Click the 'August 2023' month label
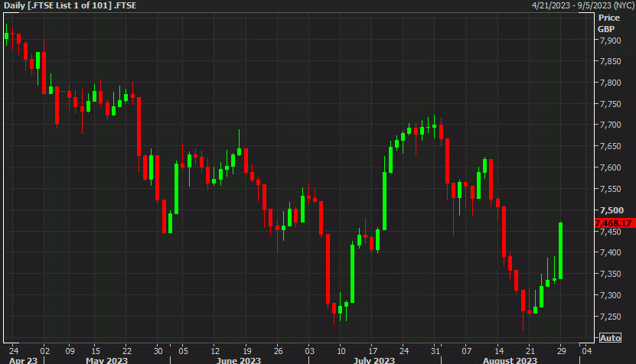The image size is (636, 364). pos(510,360)
